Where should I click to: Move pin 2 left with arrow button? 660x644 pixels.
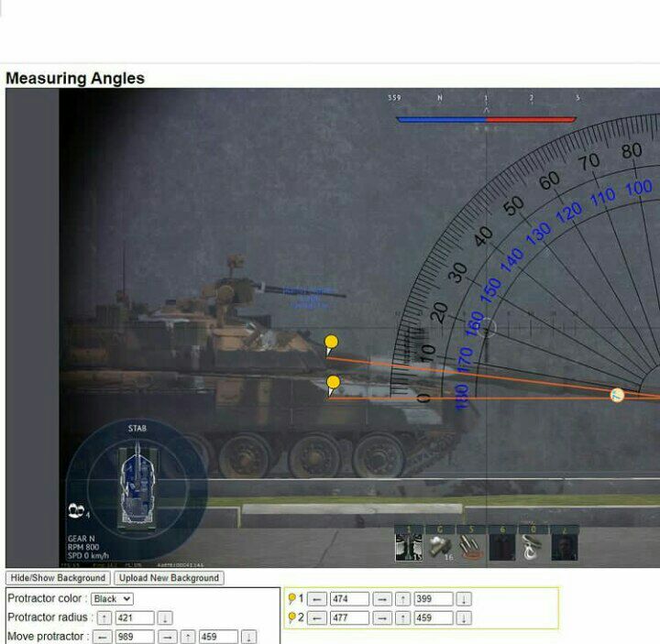coord(317,618)
